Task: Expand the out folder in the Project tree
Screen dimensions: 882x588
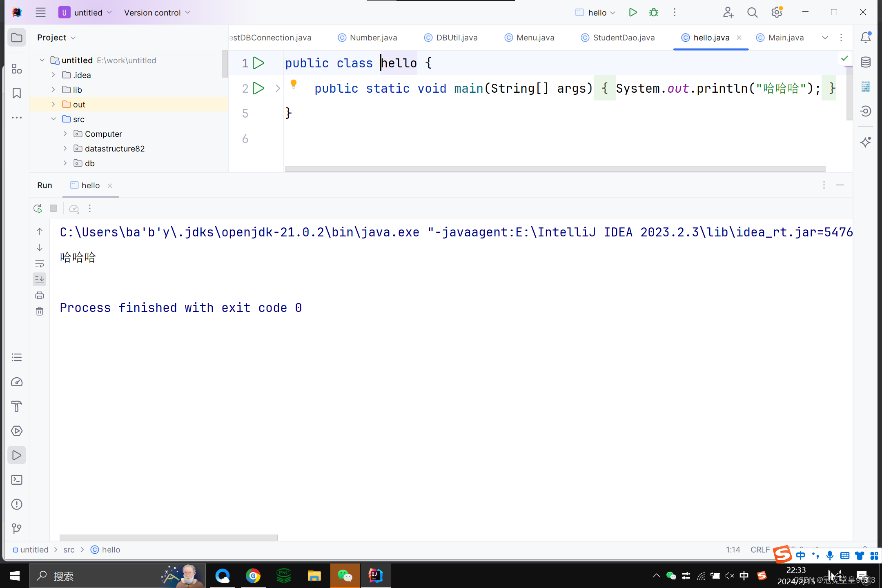Action: coord(53,105)
